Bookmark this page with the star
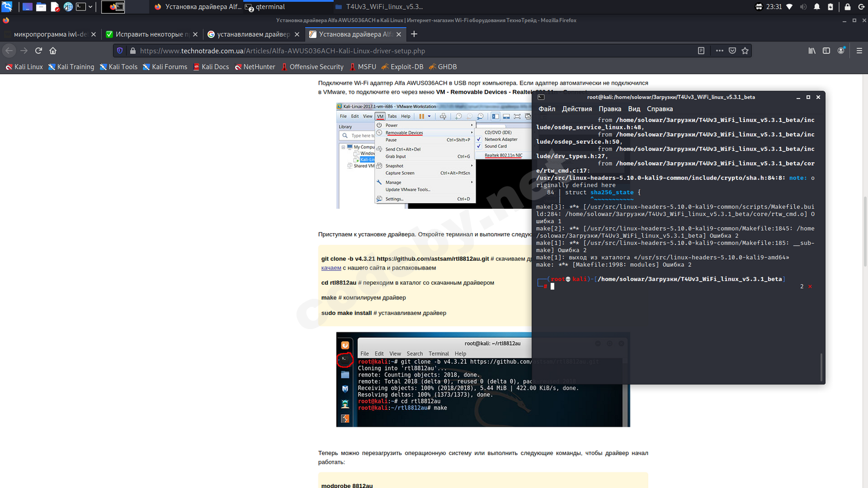This screenshot has width=868, height=488. pyautogui.click(x=745, y=50)
